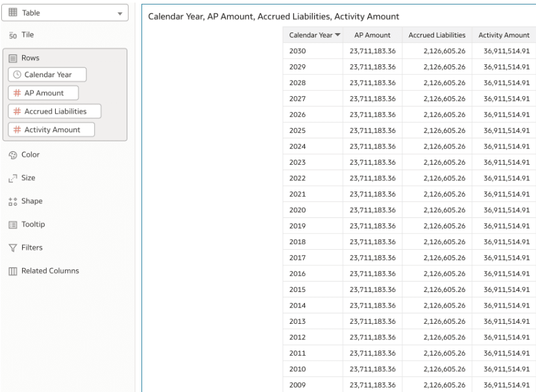Viewport: 536px width, 392px height.
Task: Click the Accrued Liabilities column header
Action: point(437,35)
